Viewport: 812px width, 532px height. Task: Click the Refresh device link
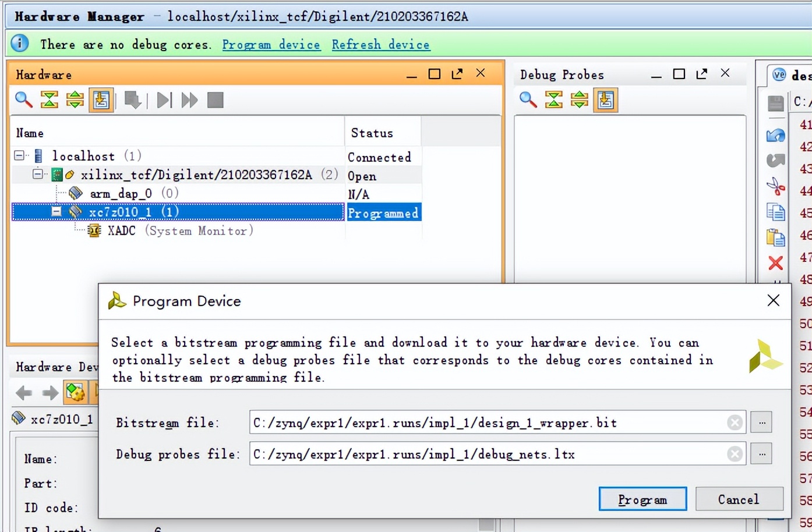click(x=380, y=45)
